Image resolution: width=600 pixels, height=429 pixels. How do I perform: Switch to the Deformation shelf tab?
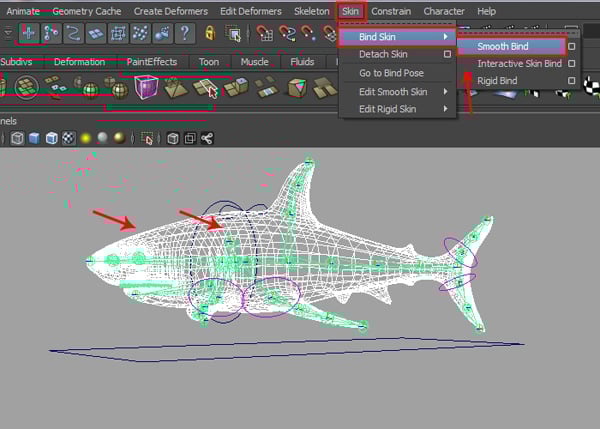pyautogui.click(x=79, y=62)
